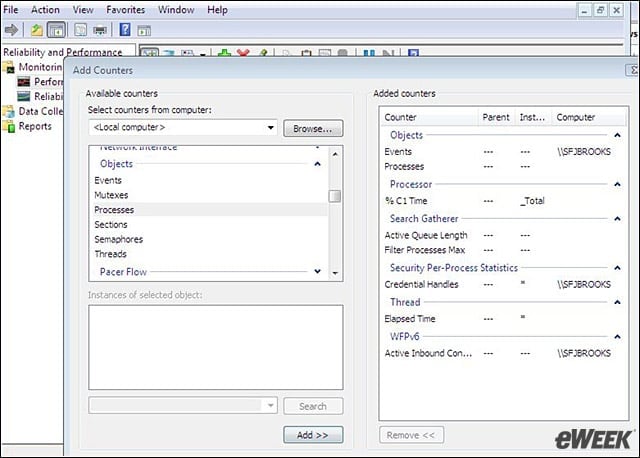Screen dimensions: 640x458
Task: Click the red X Delete counter icon
Action: pyautogui.click(x=243, y=53)
